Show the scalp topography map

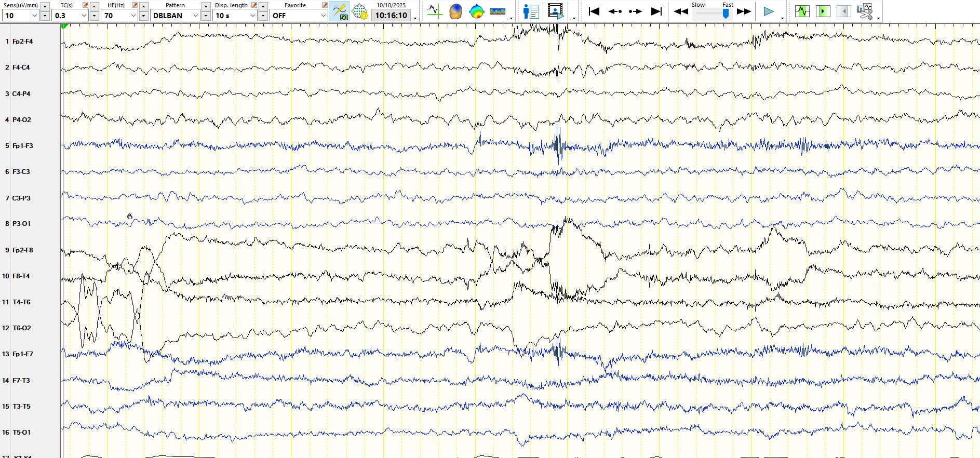(476, 11)
